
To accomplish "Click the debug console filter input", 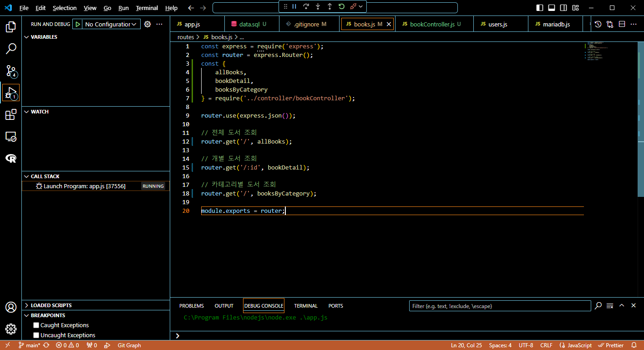I will click(500, 306).
